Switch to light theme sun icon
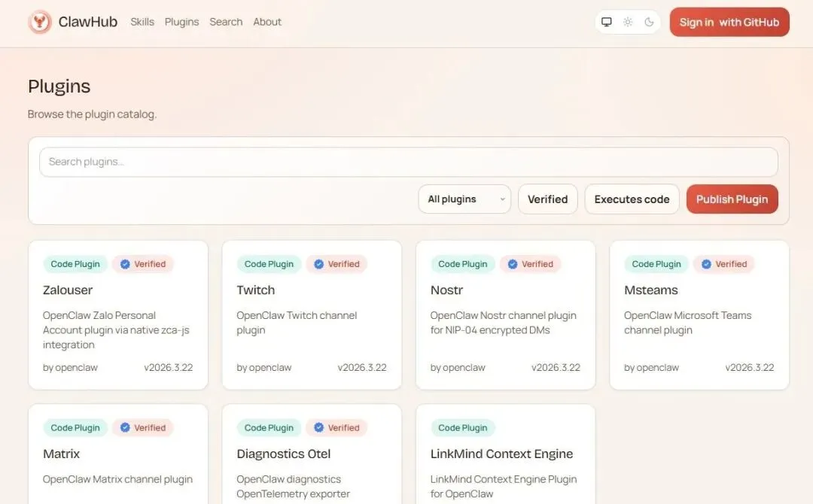The height and width of the screenshot is (504, 813). point(628,22)
